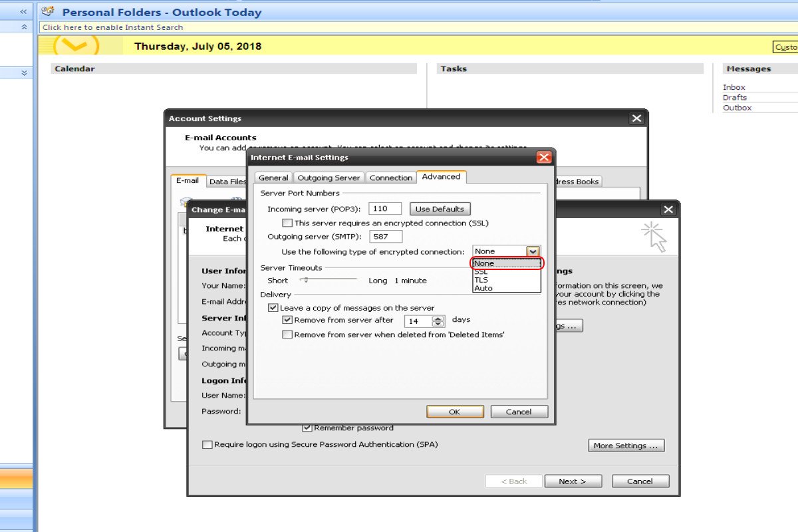Select the Data Files tab in Account Settings
Viewport: 798px width, 532px height.
[x=227, y=181]
